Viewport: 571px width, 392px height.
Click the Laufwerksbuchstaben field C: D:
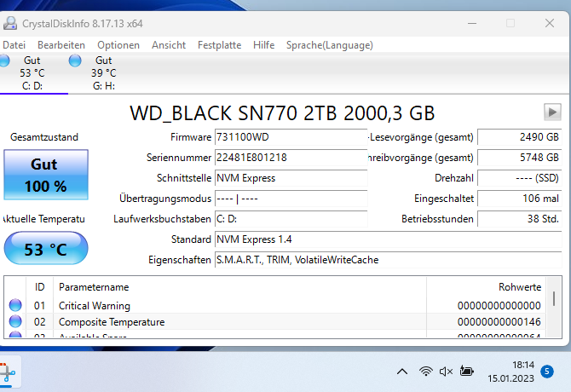click(291, 219)
